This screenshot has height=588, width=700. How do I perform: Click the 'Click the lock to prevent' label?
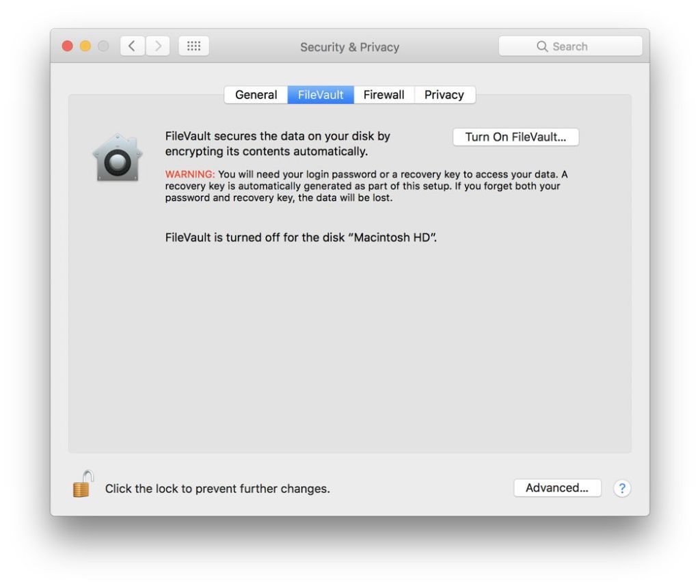(217, 489)
